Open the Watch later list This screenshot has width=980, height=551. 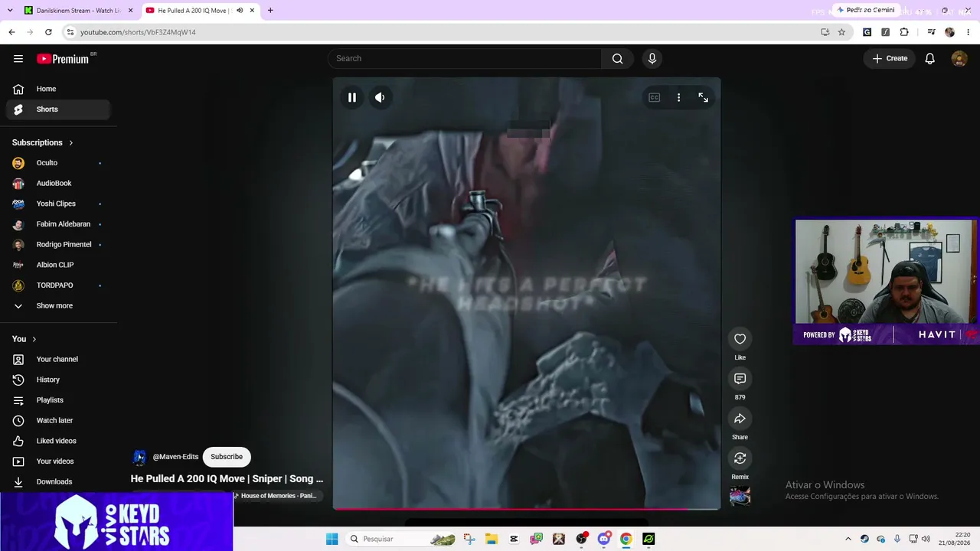(58, 421)
